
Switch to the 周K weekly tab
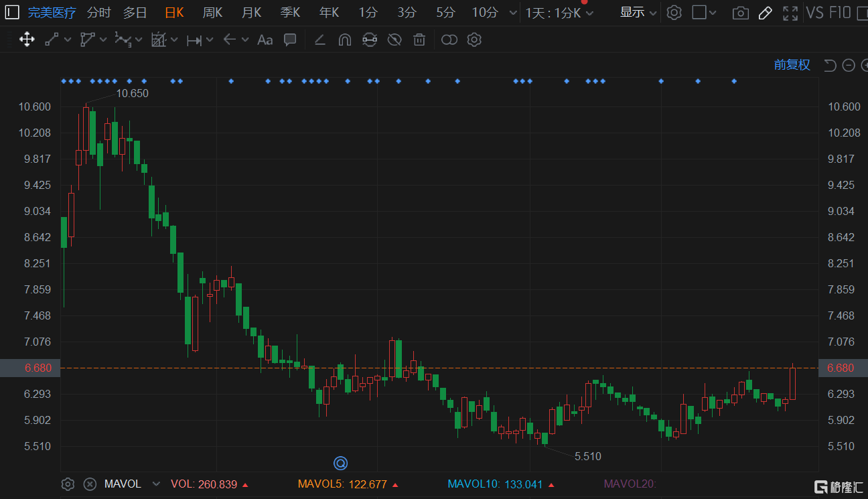[212, 12]
